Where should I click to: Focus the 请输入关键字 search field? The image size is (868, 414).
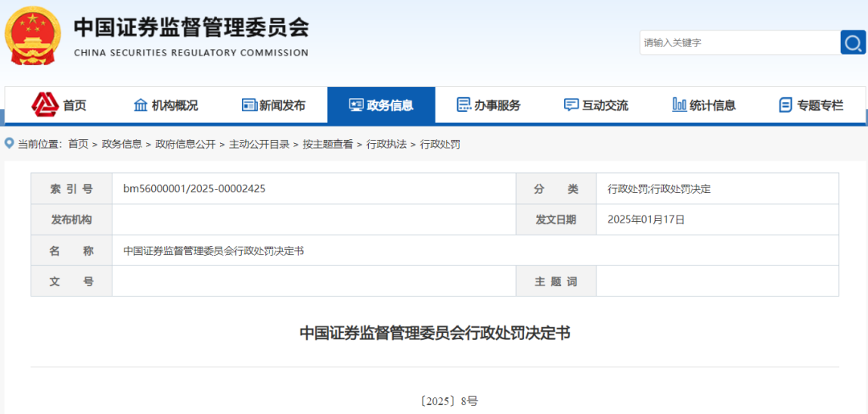click(739, 42)
